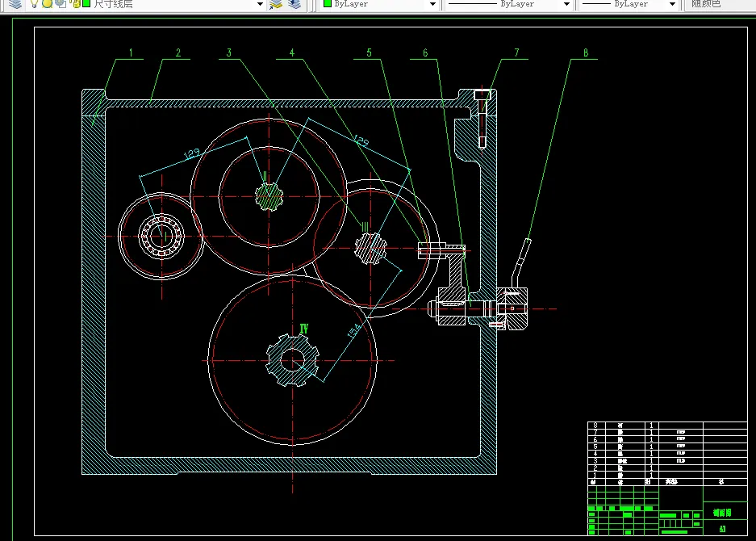Click the Layer Previous icon
This screenshot has height=541, width=756.
(x=294, y=4)
